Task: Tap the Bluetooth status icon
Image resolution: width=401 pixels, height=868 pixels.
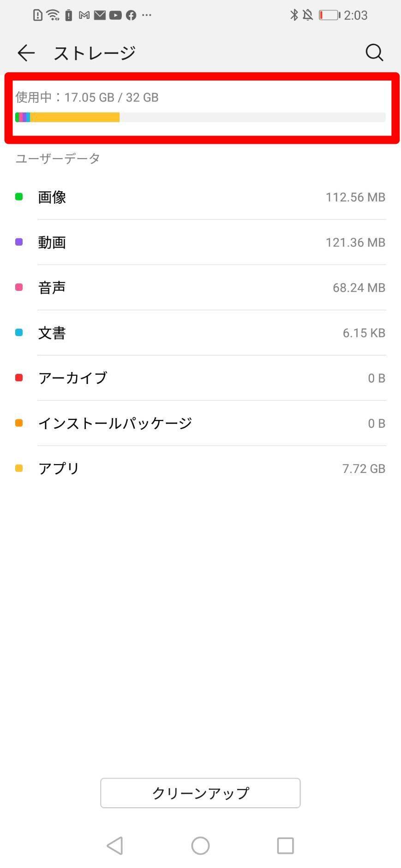Action: pyautogui.click(x=294, y=15)
